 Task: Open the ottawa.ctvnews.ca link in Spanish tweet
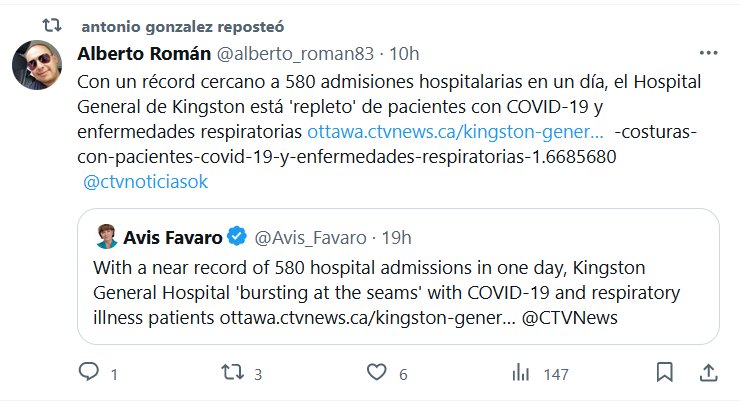[x=455, y=132]
